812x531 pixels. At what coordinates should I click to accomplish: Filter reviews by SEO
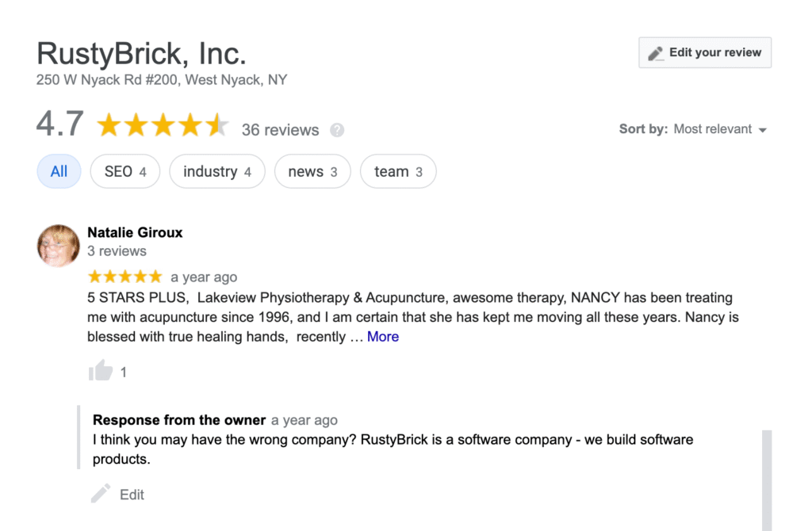click(x=125, y=172)
